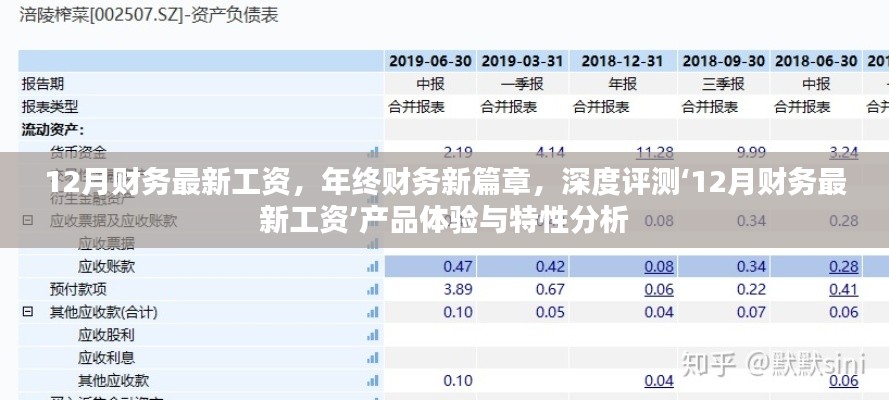Click the 知乎 watermark logo
The image size is (889, 400).
pyautogui.click(x=712, y=361)
